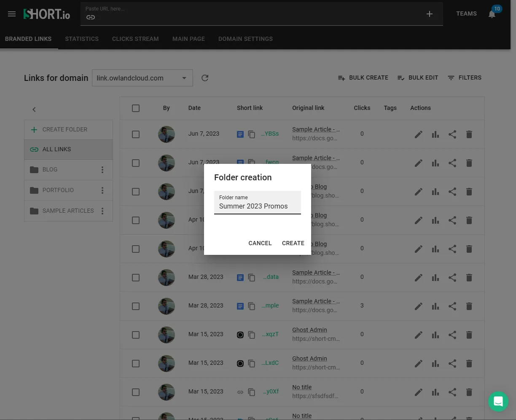
Task: Check the box for the ...data link row
Action: coord(136,278)
